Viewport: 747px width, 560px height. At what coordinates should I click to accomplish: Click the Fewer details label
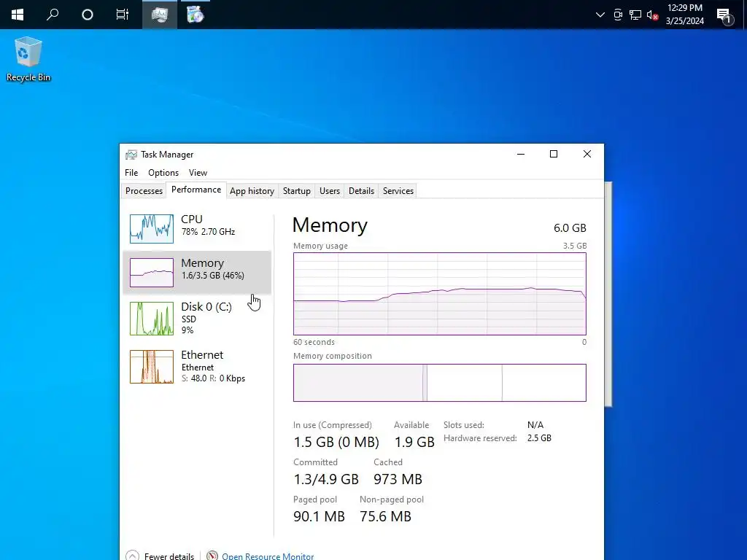pos(169,556)
